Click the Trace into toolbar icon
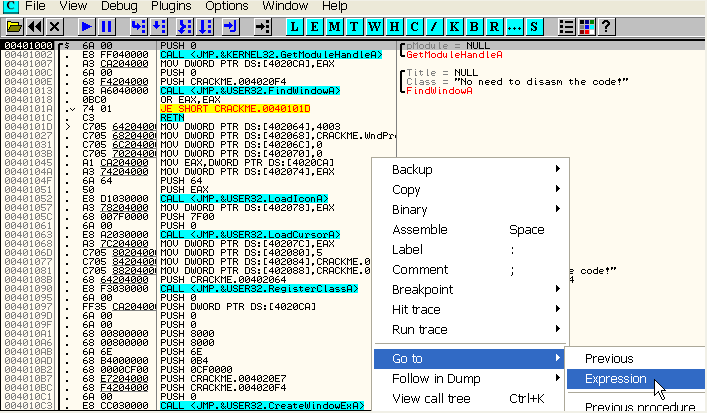Viewport: 707px width, 413px height. 185,27
